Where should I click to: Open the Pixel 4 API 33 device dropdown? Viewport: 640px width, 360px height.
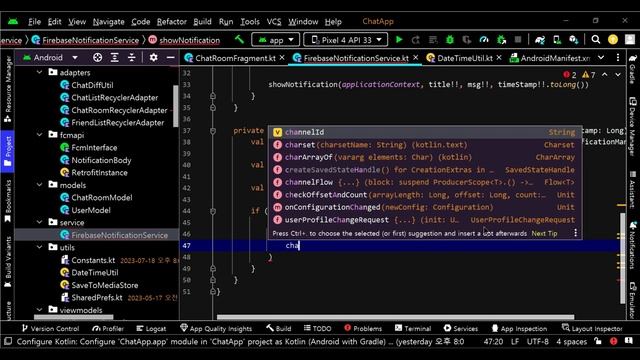click(x=346, y=40)
